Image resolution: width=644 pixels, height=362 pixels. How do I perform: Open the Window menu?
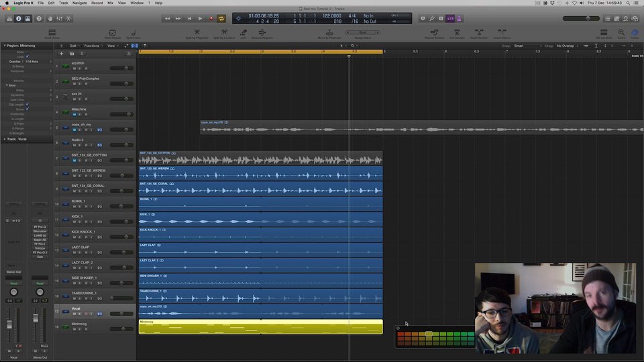tap(137, 3)
